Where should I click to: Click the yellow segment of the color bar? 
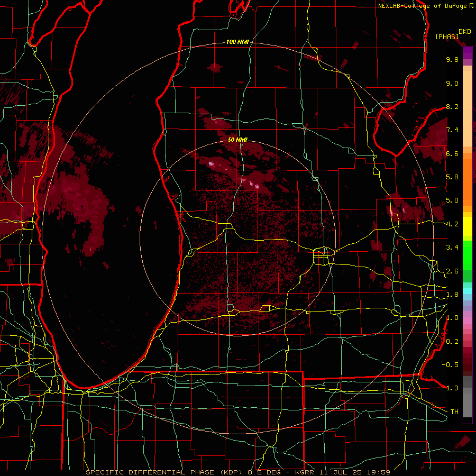467,226
